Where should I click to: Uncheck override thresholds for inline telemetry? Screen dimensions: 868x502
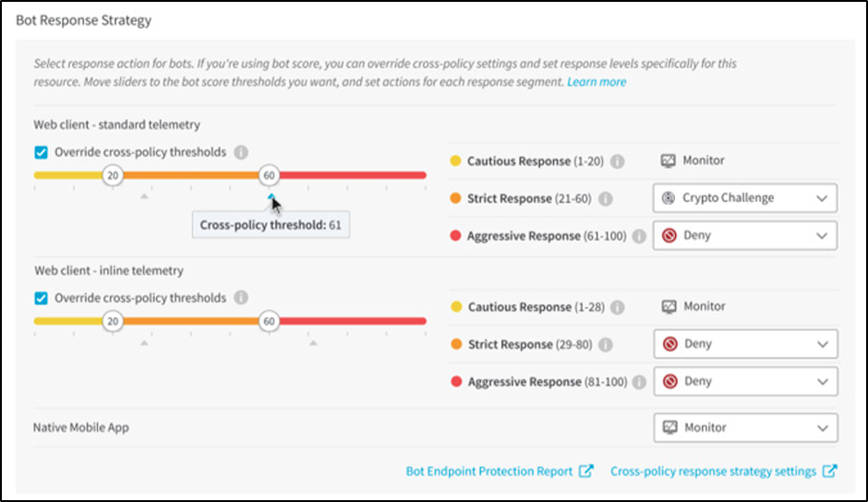tap(41, 298)
